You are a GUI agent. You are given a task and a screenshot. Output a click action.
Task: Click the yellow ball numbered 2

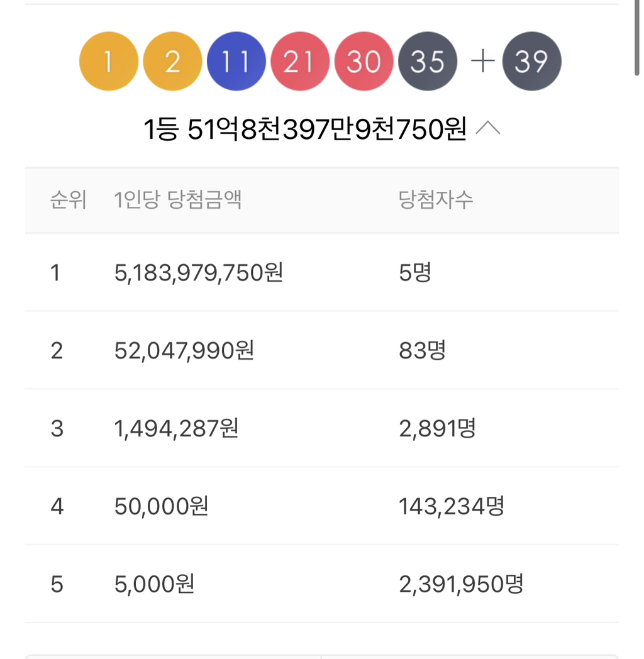click(x=172, y=62)
